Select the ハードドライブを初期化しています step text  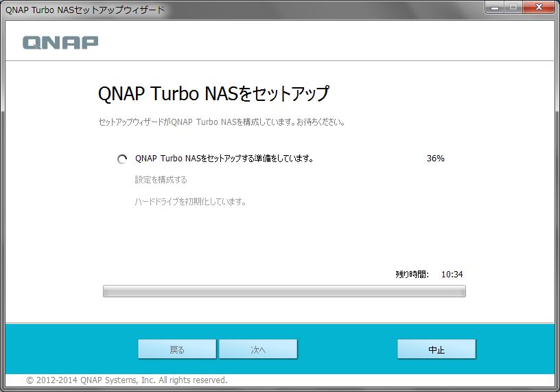(190, 202)
